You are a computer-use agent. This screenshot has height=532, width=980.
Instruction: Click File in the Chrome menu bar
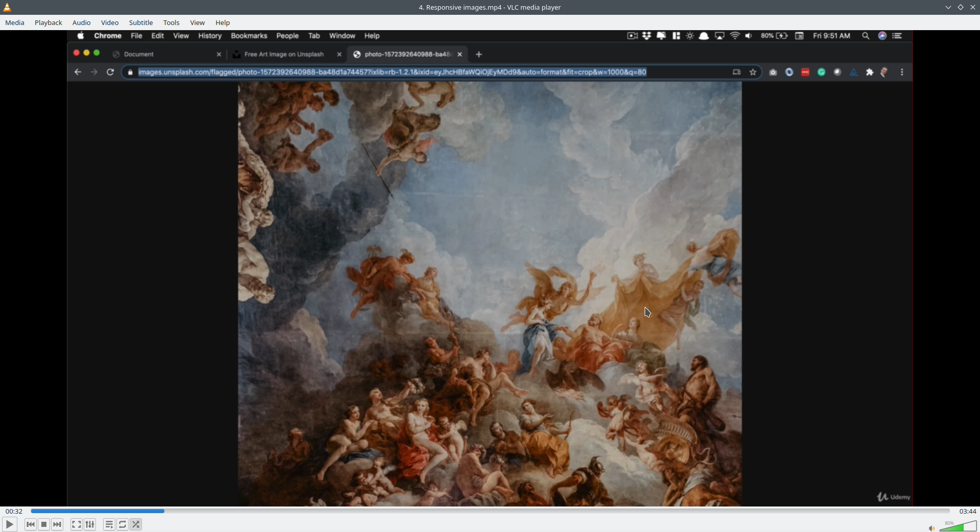136,36
